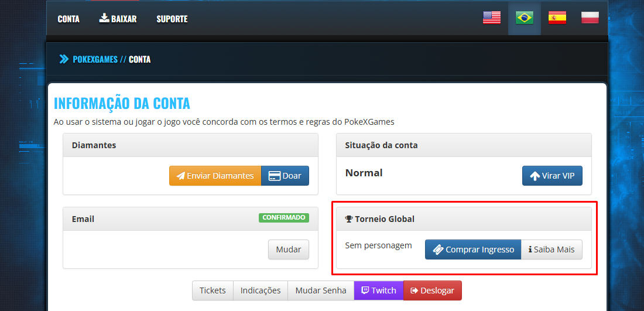Open the BAIXAR download menu
Viewport: 644px width, 311px height.
118,19
